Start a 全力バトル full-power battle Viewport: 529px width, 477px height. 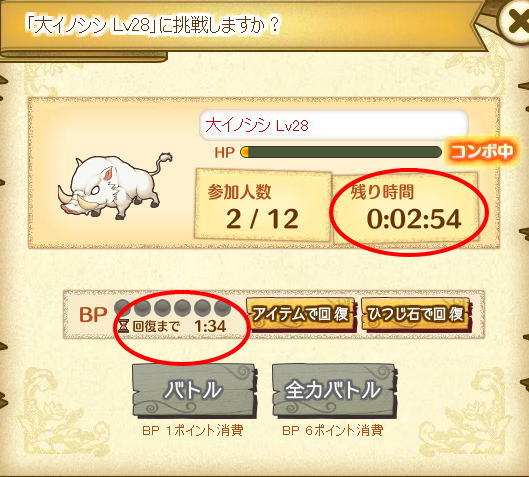coord(334,391)
